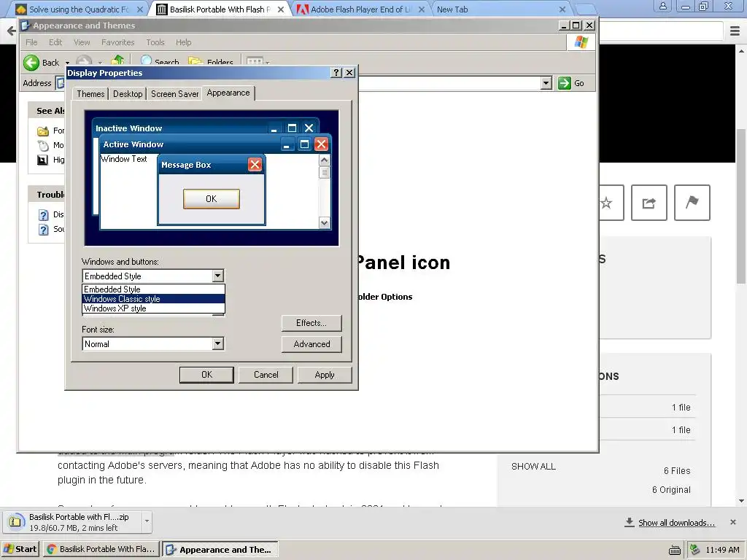This screenshot has height=560, width=747.
Task: Switch to Basilisk Portable taskbar item
Action: (101, 549)
